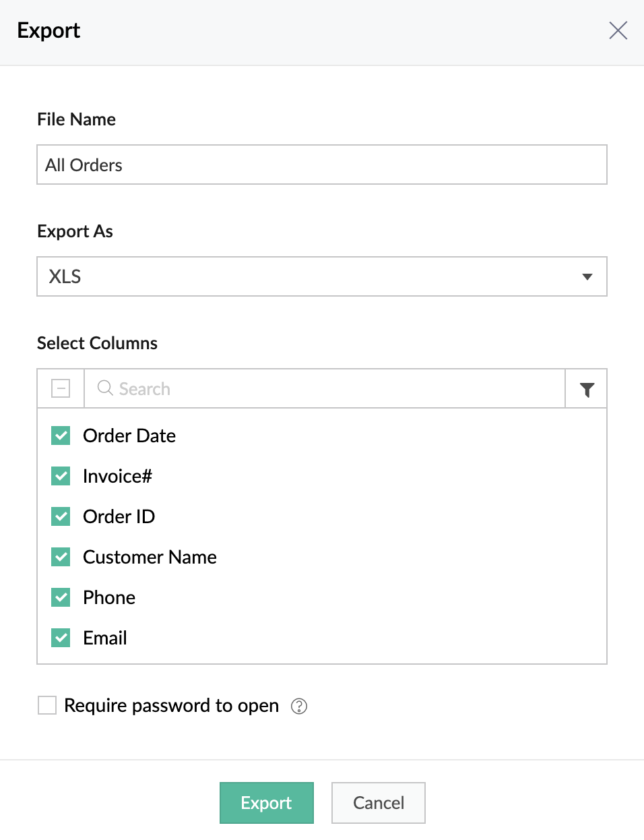This screenshot has height=840, width=644.
Task: Enable Require password to open
Action: (47, 705)
